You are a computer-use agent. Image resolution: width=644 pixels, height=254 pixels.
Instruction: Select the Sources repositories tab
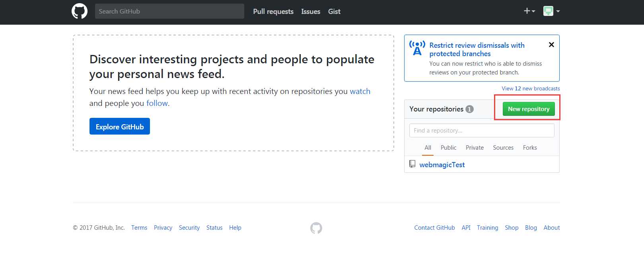503,148
